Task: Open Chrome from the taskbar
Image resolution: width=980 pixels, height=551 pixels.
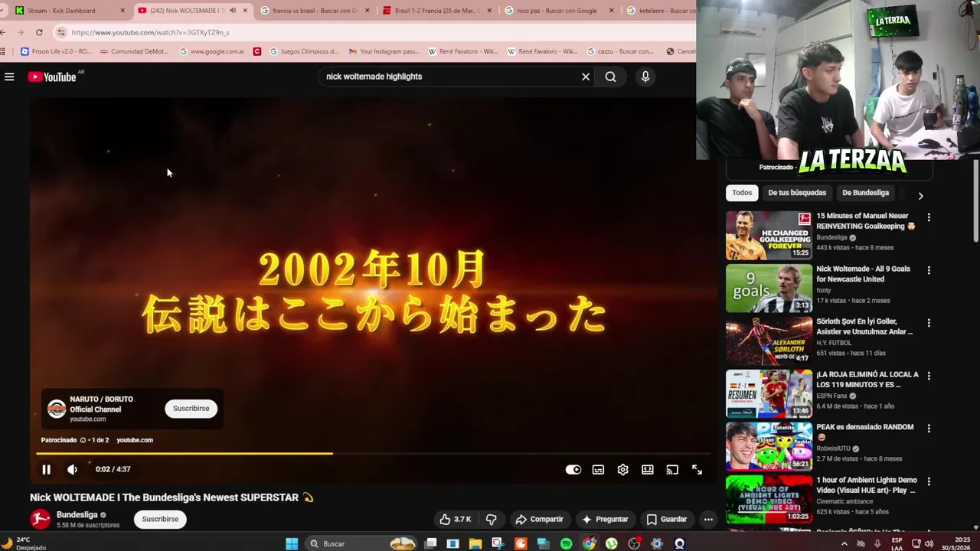Action: coord(589,543)
